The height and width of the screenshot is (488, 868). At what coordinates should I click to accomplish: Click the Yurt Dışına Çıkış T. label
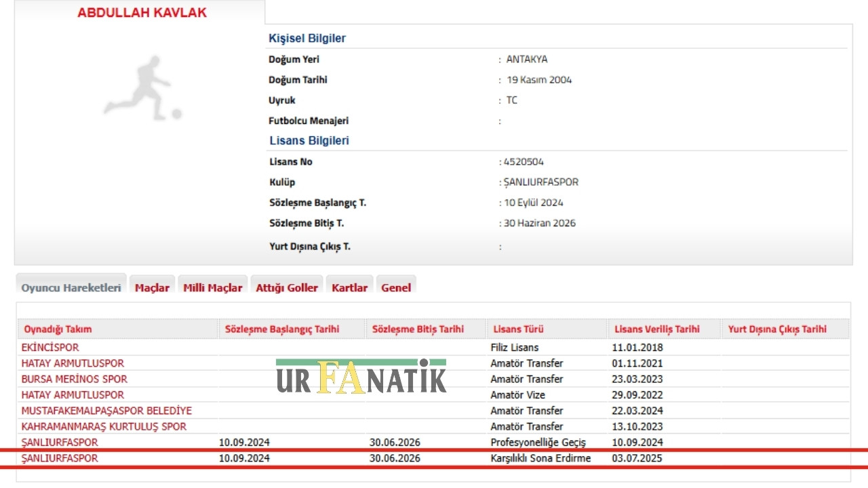[x=310, y=247]
